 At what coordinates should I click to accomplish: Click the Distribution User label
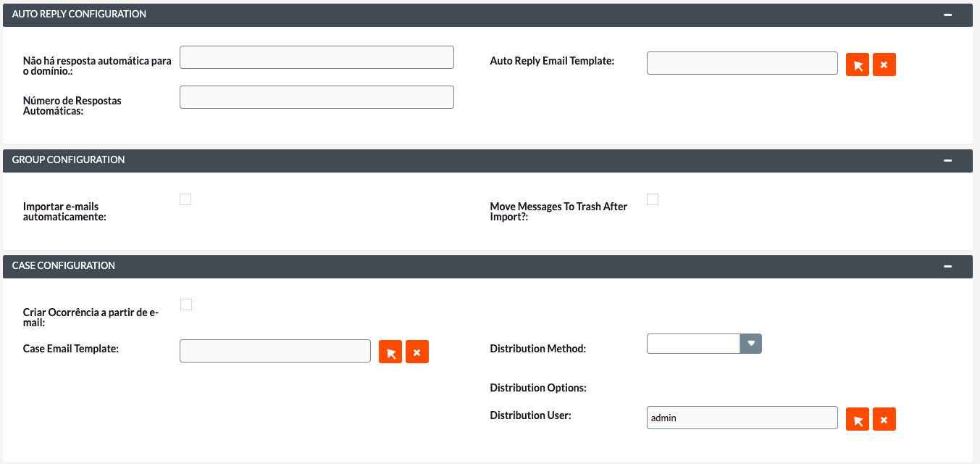[531, 415]
